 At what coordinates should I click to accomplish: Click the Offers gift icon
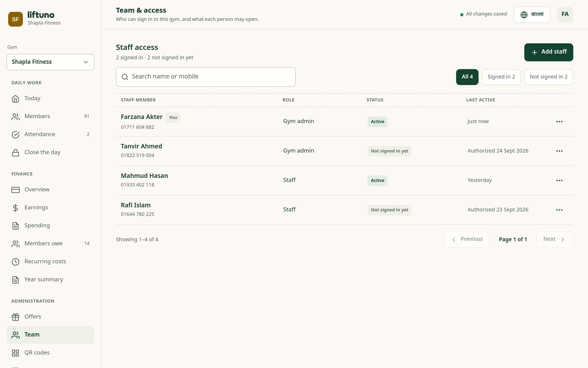coord(15,317)
